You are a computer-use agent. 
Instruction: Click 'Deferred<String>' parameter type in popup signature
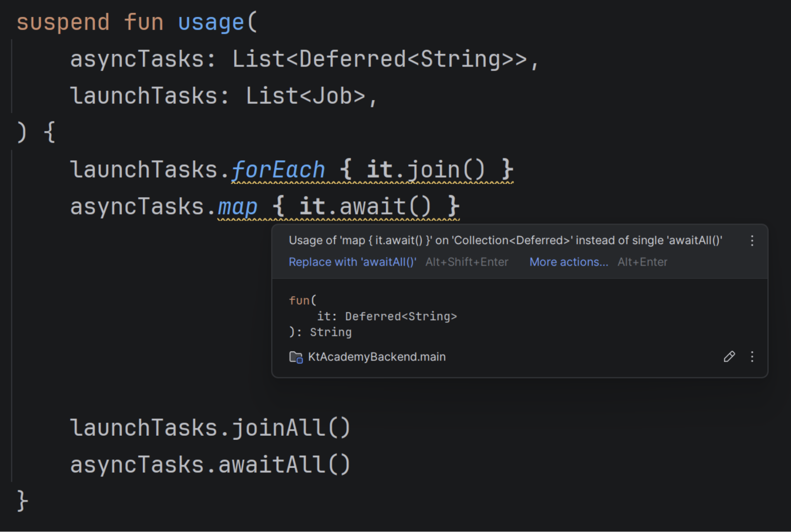pos(401,316)
